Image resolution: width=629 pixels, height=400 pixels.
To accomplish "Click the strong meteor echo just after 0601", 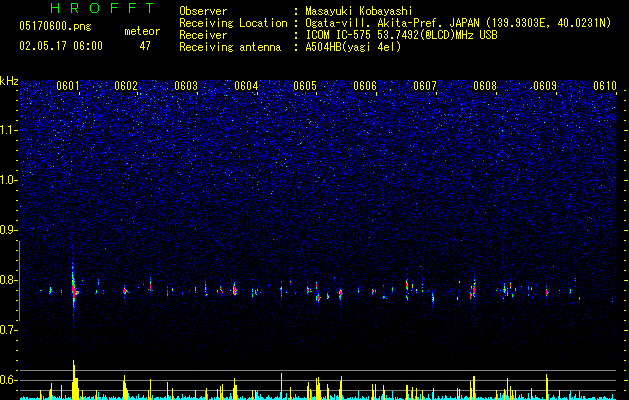I will 74,291.
